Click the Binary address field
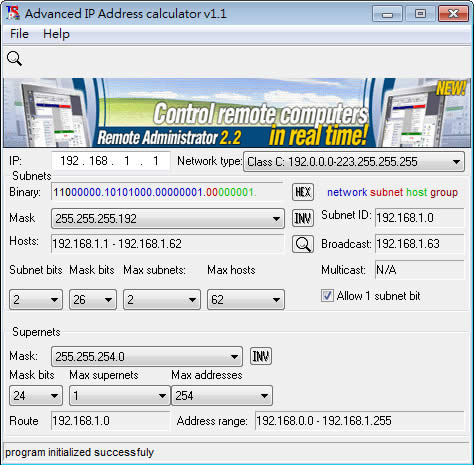This screenshot has width=475, height=465. click(167, 192)
